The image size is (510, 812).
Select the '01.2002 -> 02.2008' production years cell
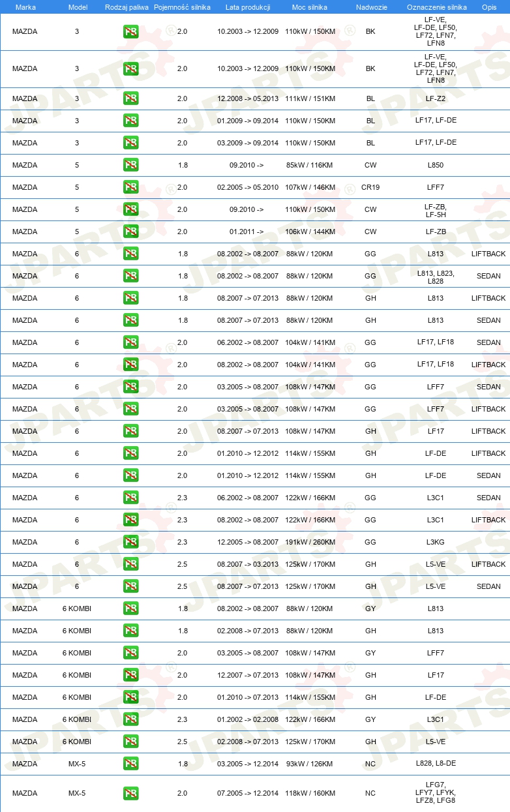(248, 719)
